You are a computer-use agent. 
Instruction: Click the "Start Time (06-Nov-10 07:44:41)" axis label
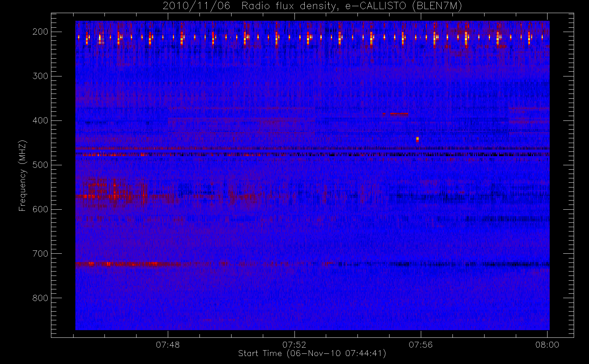coord(312,353)
